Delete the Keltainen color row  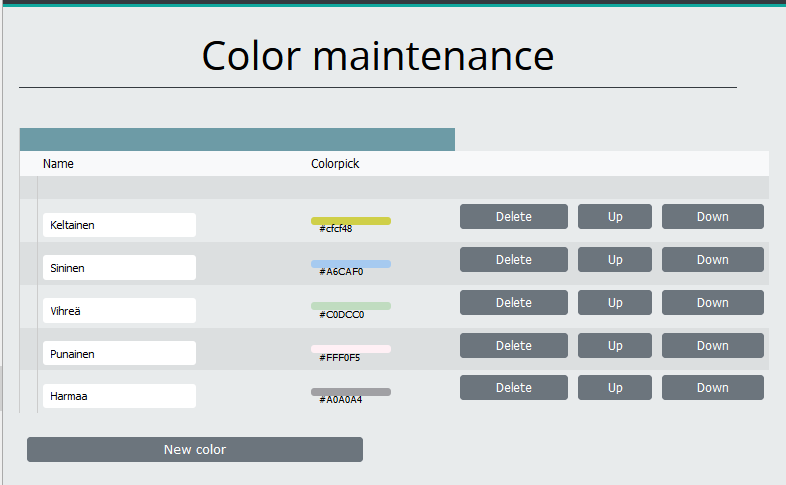click(513, 217)
